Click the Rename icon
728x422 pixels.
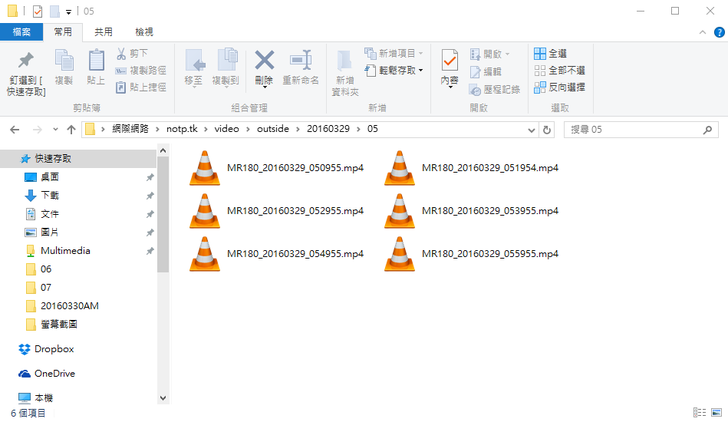(301, 60)
